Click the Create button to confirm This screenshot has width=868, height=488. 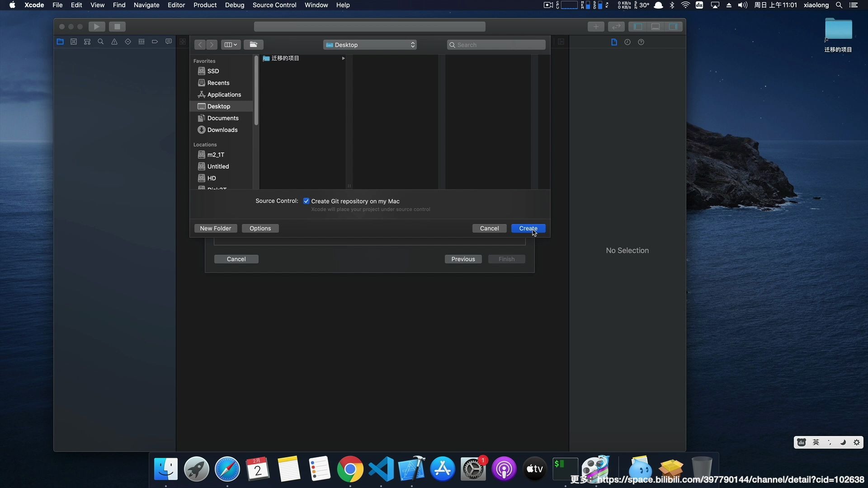[528, 228]
